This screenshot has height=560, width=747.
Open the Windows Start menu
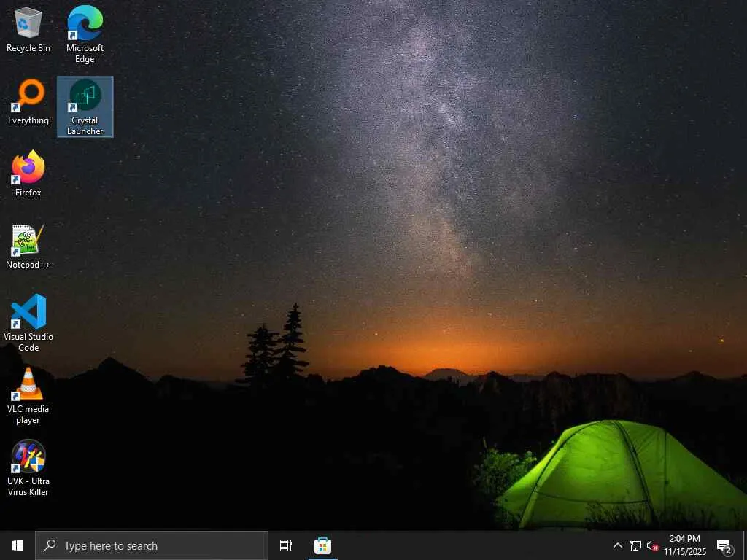(18, 545)
